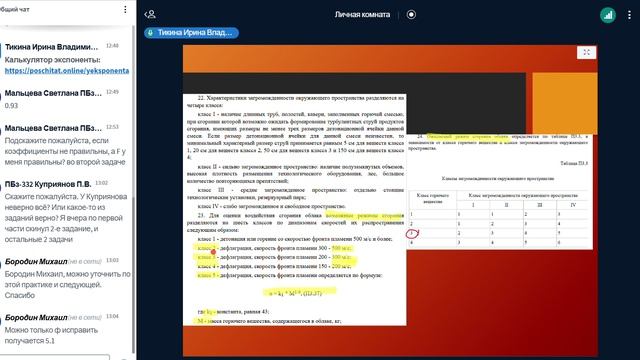Image resolution: width=640 pixels, height=360 pixels.
Task: Select Куприянов's message Скажите пожалуйста
Action: tap(66, 218)
